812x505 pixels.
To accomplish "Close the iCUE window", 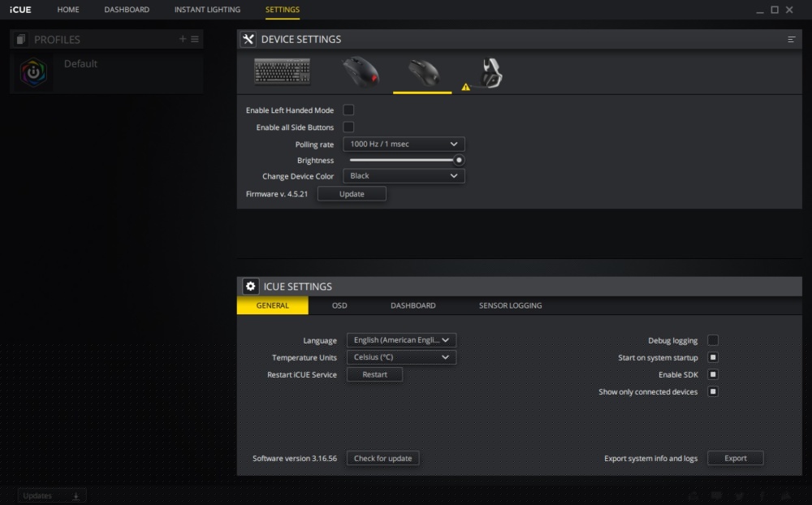I will point(789,10).
